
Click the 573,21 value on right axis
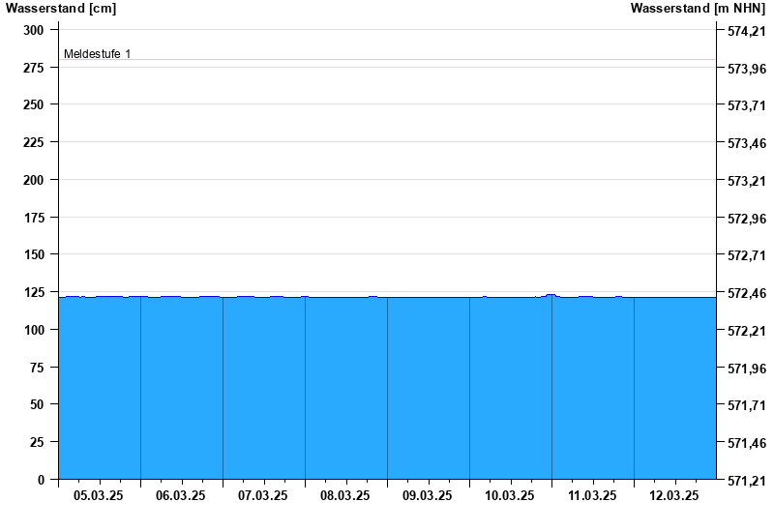click(747, 181)
